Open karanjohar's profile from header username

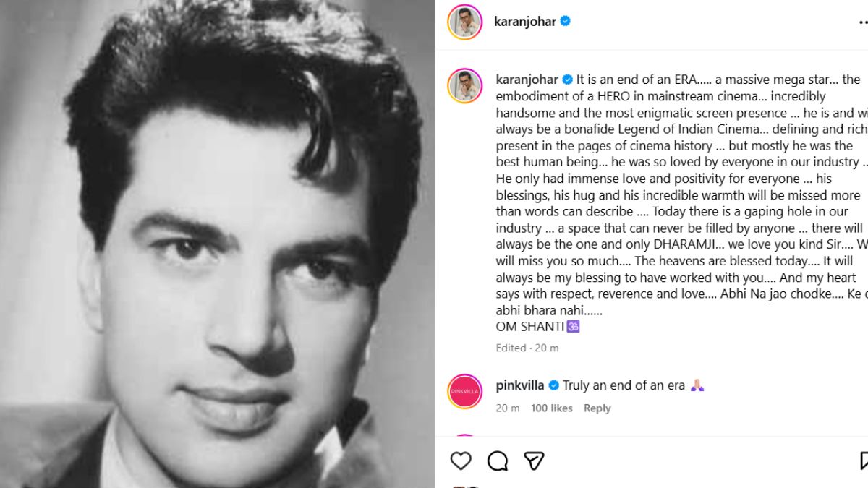[524, 22]
